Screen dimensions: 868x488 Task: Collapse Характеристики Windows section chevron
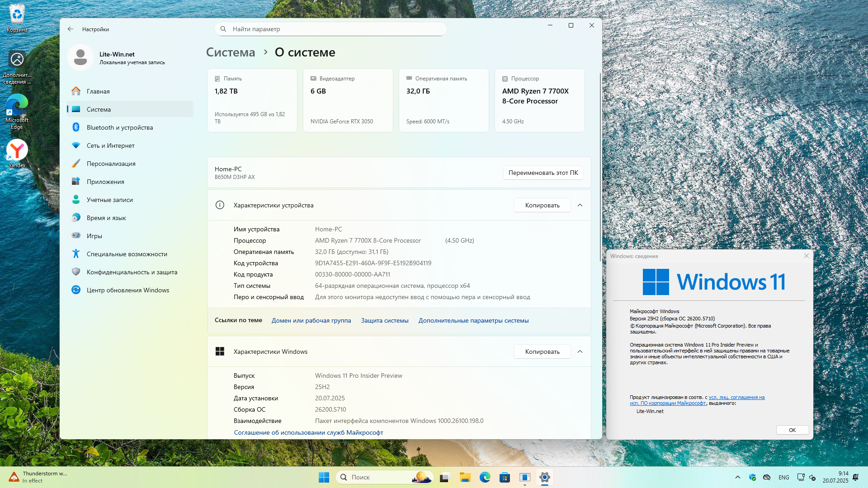pos(580,352)
